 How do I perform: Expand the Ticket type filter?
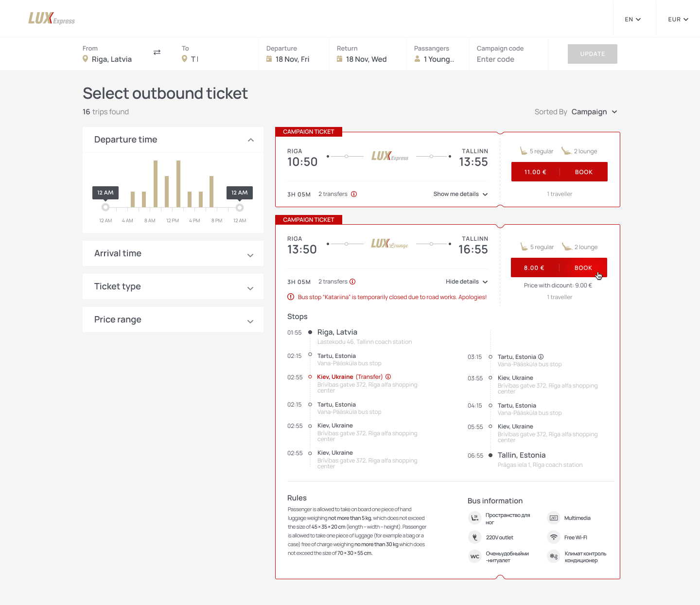coord(250,288)
